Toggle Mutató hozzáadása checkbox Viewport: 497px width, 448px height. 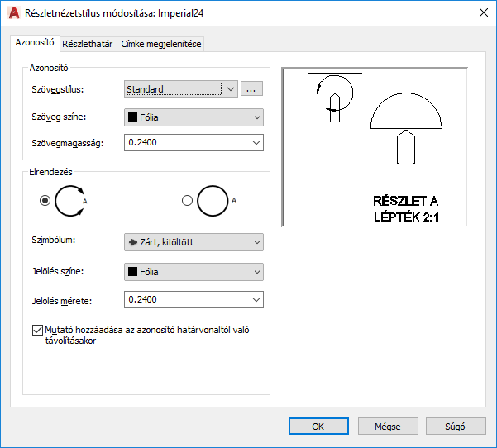(x=37, y=330)
